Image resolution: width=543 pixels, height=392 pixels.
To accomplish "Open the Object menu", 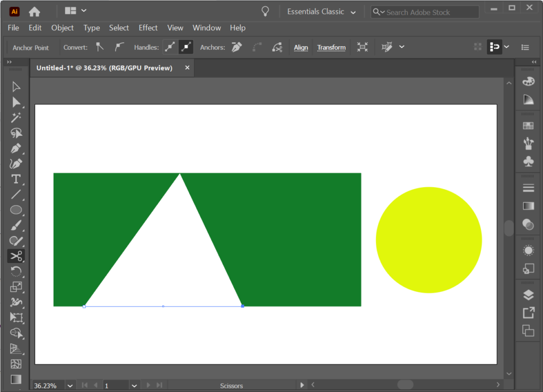I will pos(62,28).
